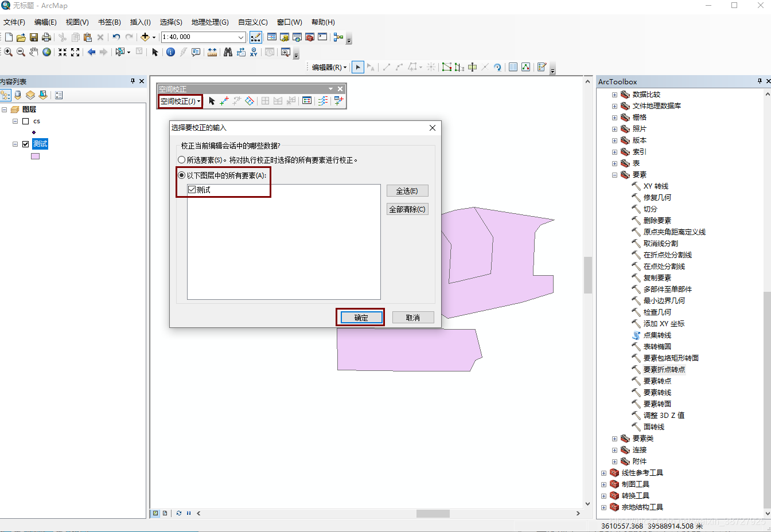
Task: Click the refresh view icon at bottom
Action: pyautogui.click(x=179, y=513)
